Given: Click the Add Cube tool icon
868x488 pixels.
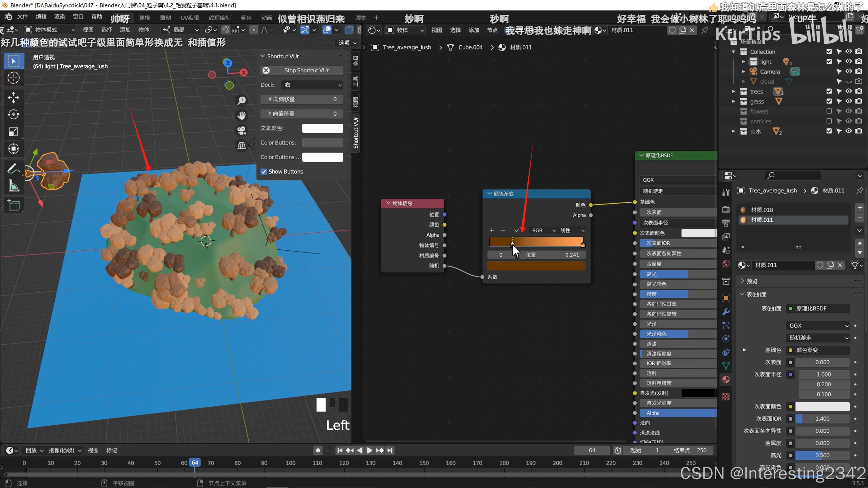Looking at the screenshot, I should tap(14, 205).
